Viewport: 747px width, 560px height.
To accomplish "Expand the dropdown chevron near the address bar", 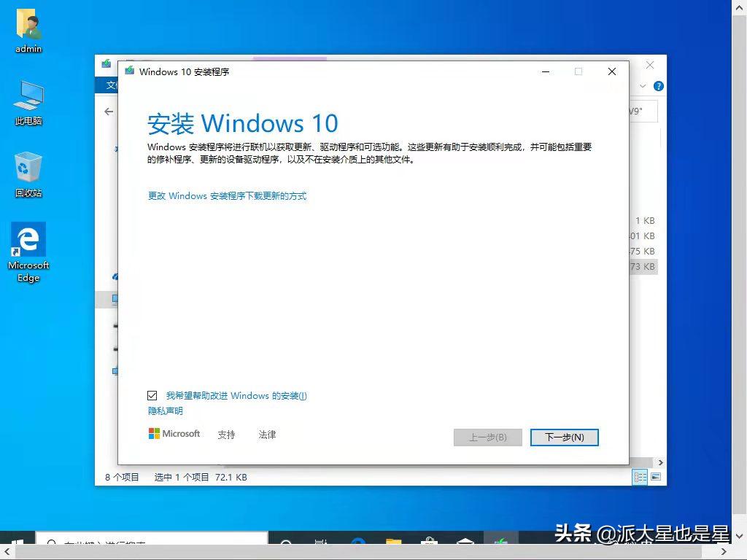I will point(642,85).
